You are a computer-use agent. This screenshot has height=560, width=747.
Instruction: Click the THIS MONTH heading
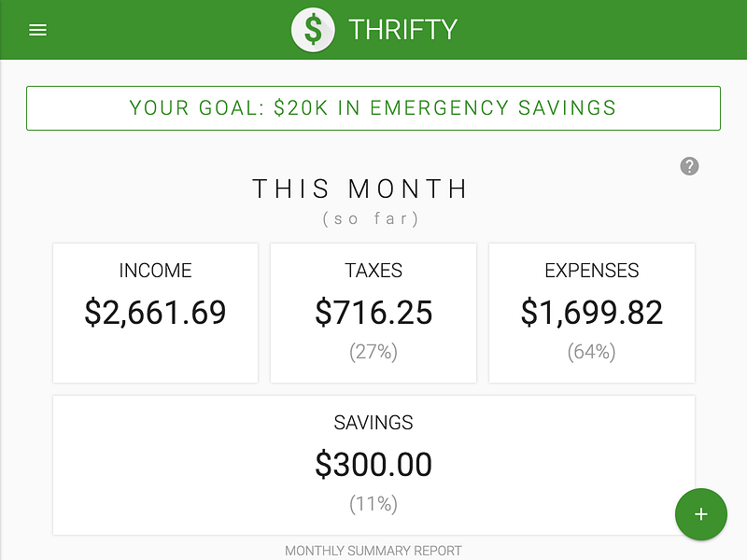click(x=359, y=189)
